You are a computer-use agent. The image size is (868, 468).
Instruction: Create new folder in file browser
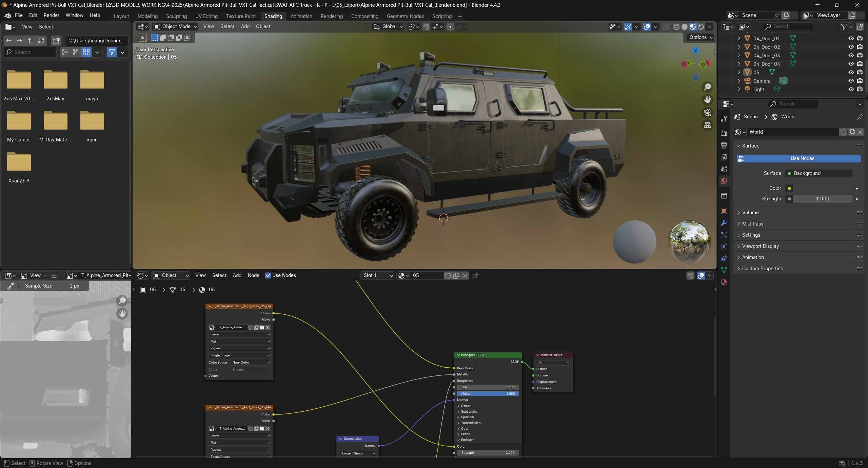click(x=56, y=41)
